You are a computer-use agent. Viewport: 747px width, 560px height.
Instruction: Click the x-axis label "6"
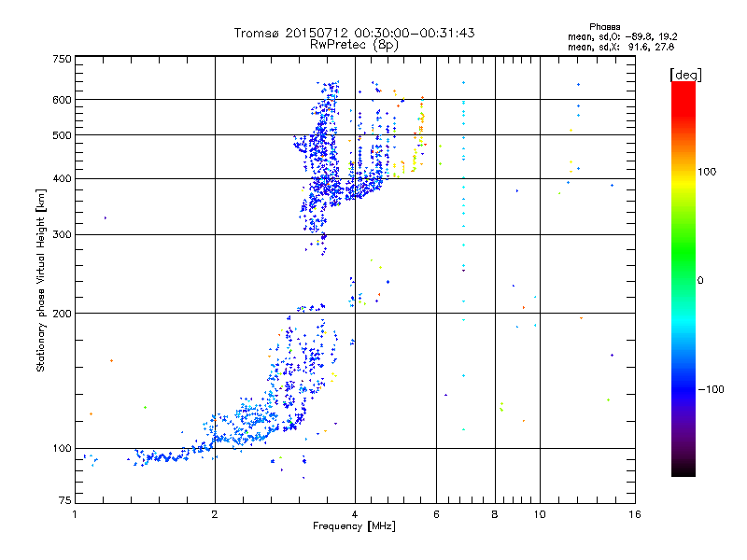coord(436,514)
